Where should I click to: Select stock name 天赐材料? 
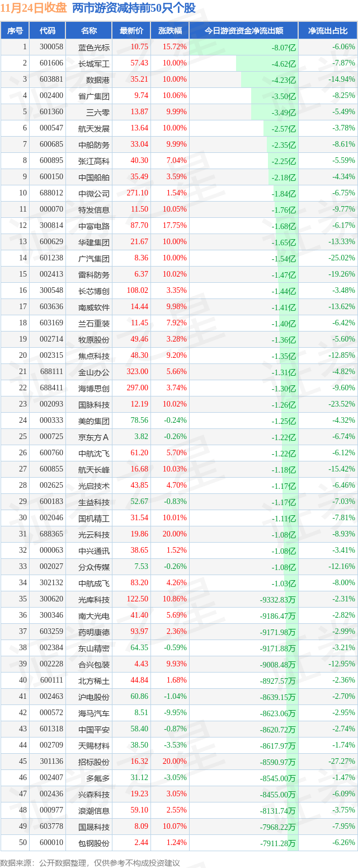pos(94,745)
